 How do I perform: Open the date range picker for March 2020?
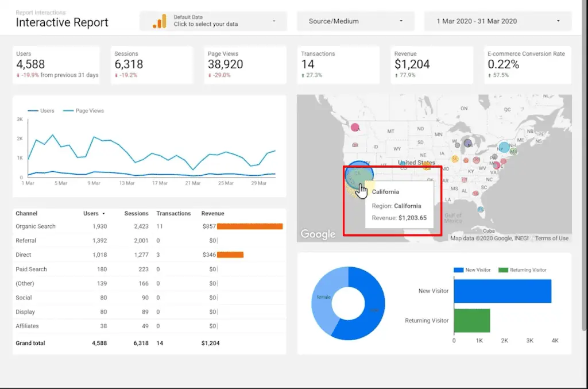pos(497,20)
